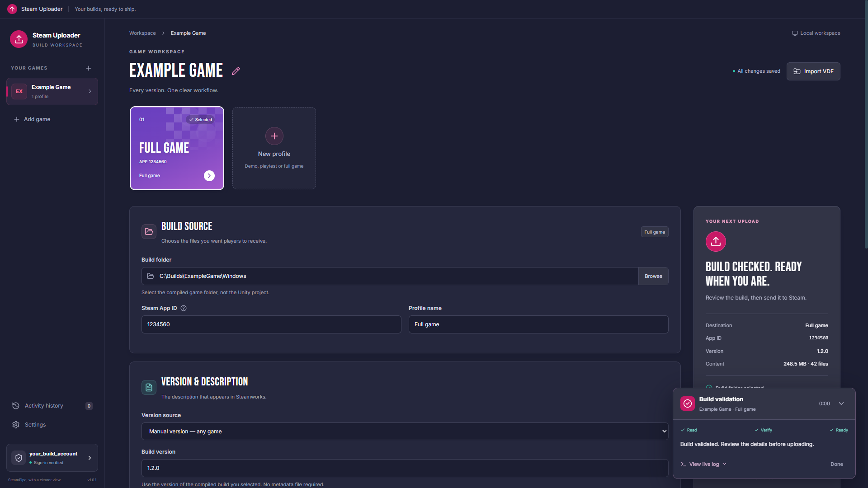
Task: Collapse the Build validation panel
Action: click(841, 404)
